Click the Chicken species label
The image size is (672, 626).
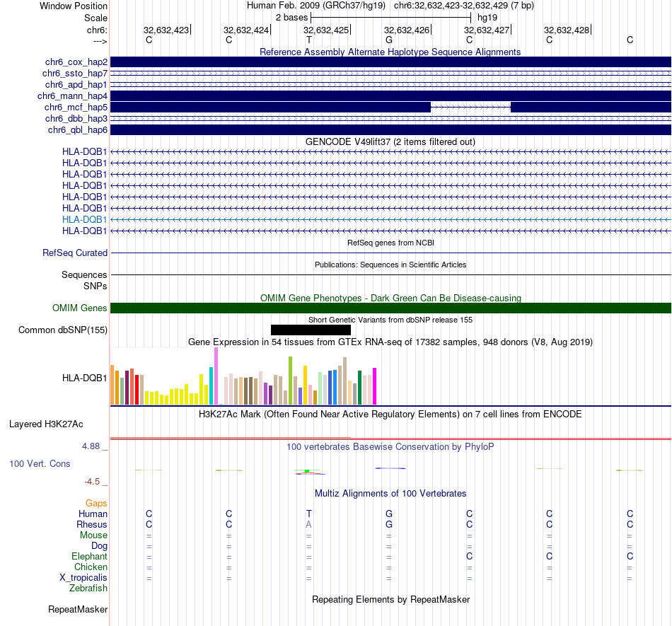91,567
